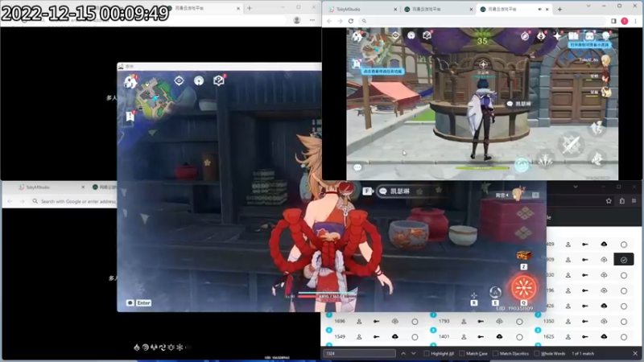Add new tab in Edge window

tap(250, 8)
